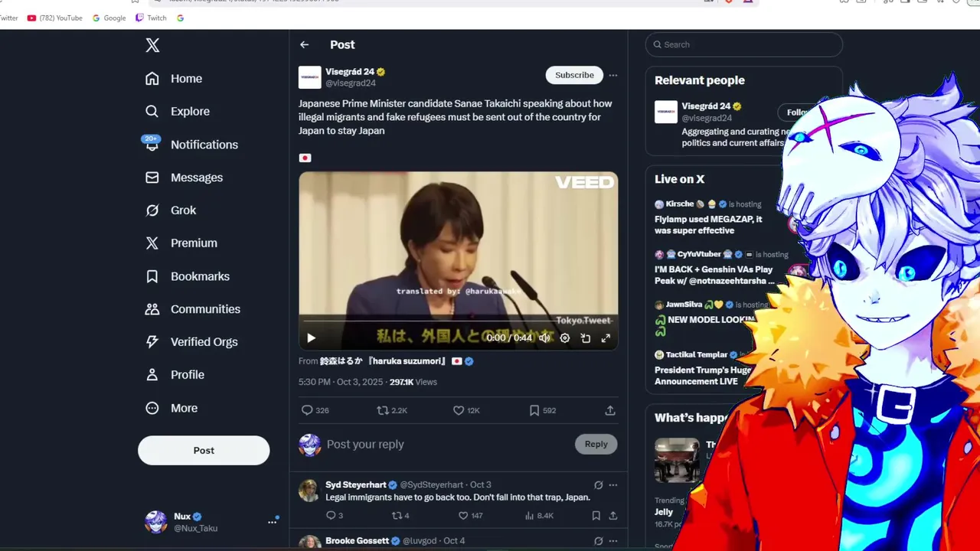
Task: Mute the video volume
Action: [x=544, y=338]
